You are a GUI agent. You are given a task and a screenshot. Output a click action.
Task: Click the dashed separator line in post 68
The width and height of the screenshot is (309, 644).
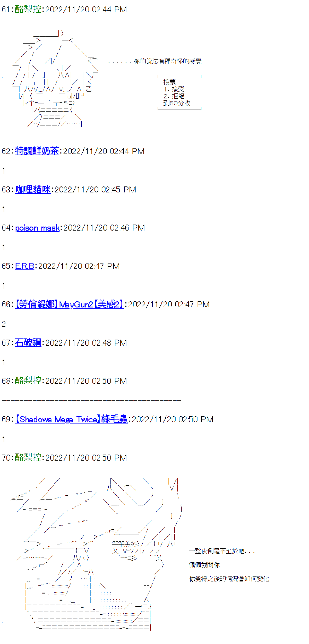click(91, 401)
